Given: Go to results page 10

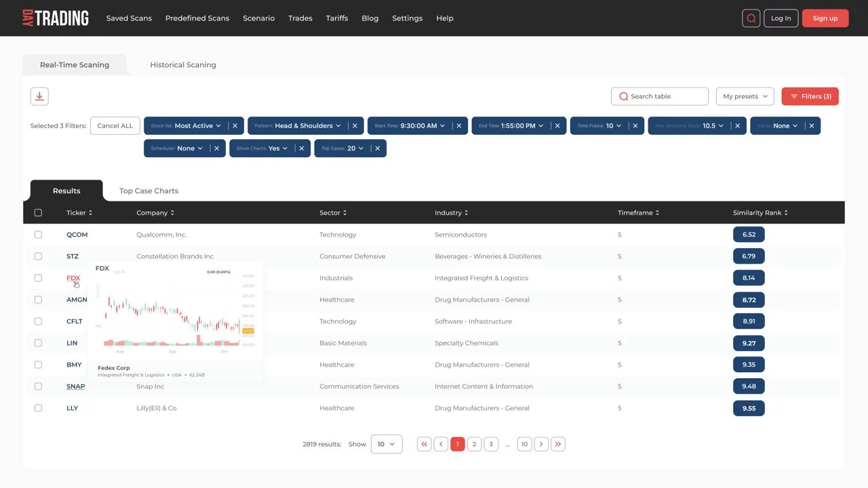Looking at the screenshot, I should 524,445.
